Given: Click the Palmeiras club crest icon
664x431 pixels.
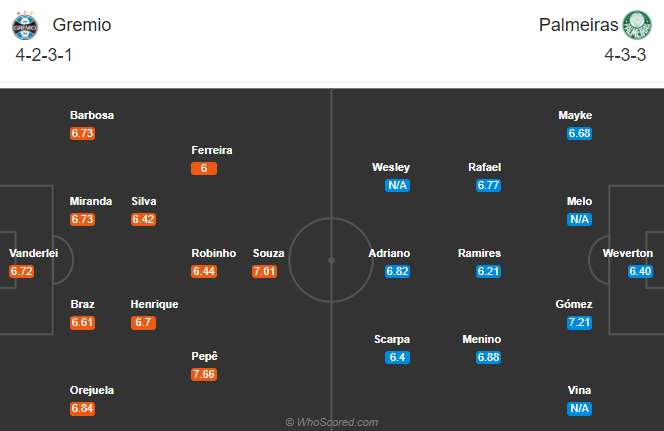Looking at the screenshot, I should pos(637,25).
